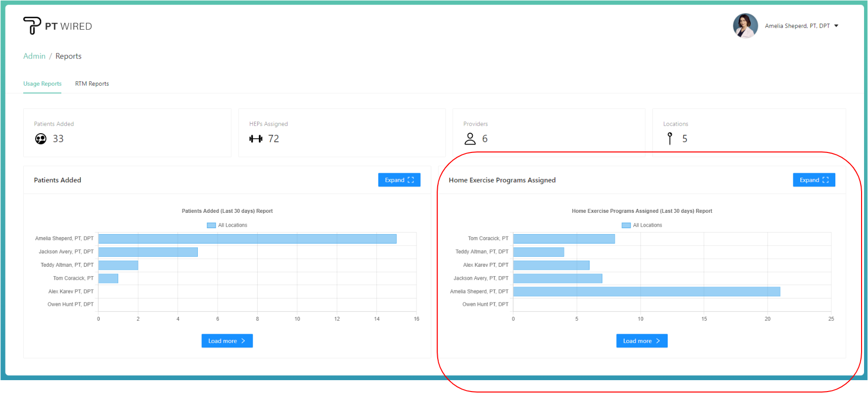Screen dimensions: 868x395
Task: Click the Patients Added faces icon
Action: point(41,139)
